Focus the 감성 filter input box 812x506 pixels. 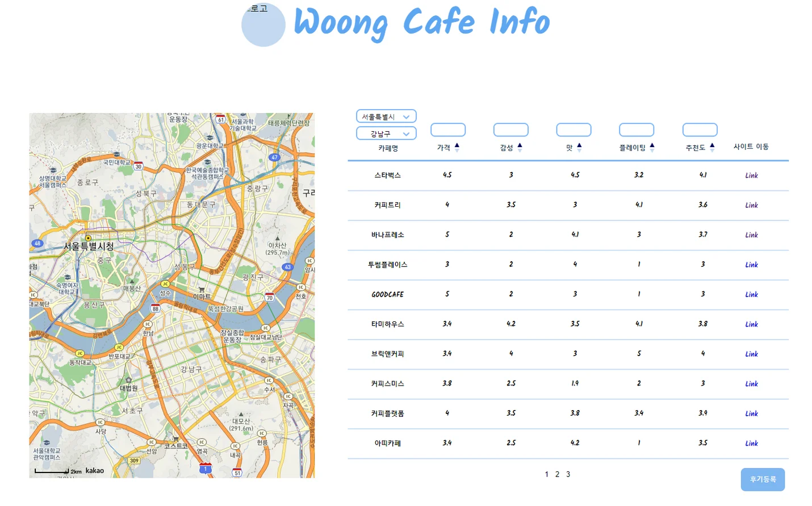click(511, 130)
